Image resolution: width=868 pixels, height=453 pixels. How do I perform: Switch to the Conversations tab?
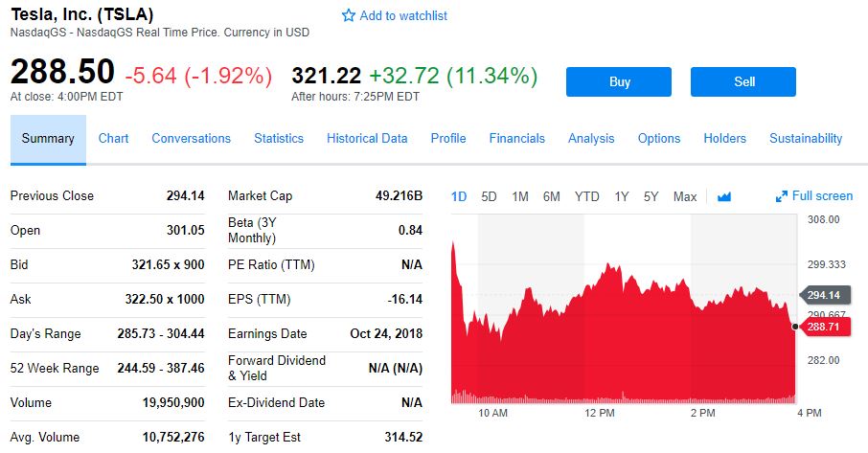point(191,139)
